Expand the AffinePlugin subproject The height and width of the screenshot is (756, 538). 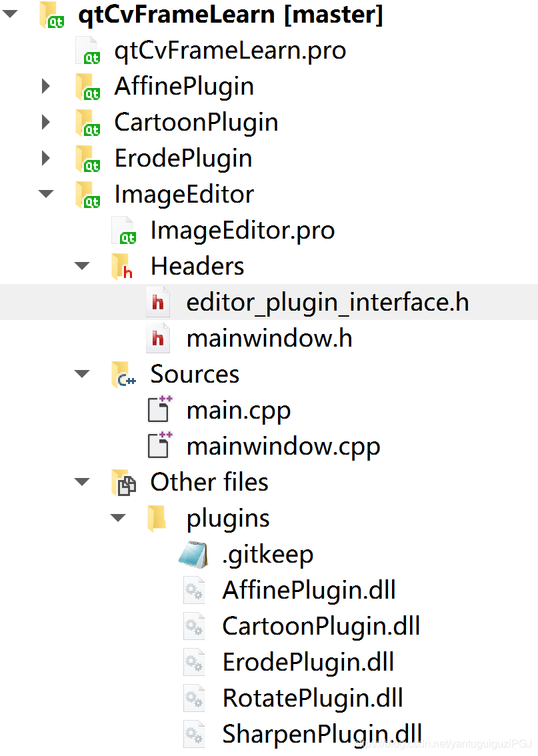[x=46, y=86]
